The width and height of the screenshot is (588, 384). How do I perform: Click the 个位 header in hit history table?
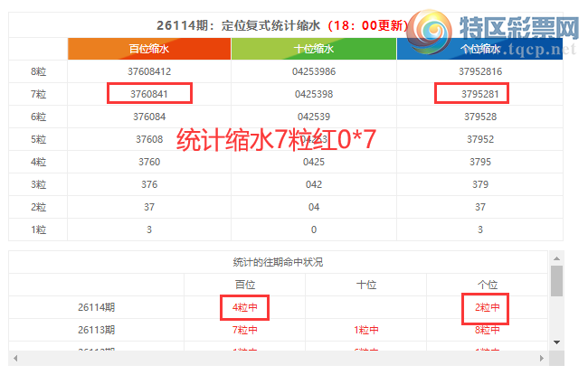487,285
